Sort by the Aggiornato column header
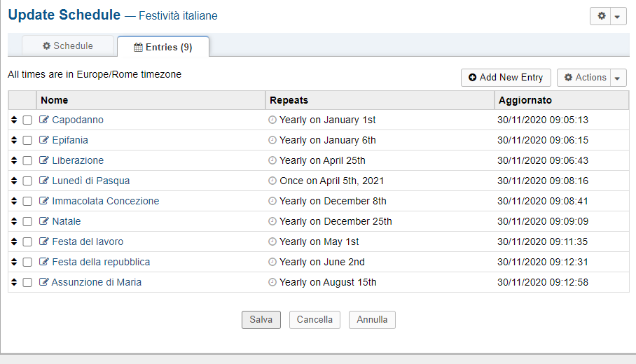The height and width of the screenshot is (364, 636). (x=525, y=100)
